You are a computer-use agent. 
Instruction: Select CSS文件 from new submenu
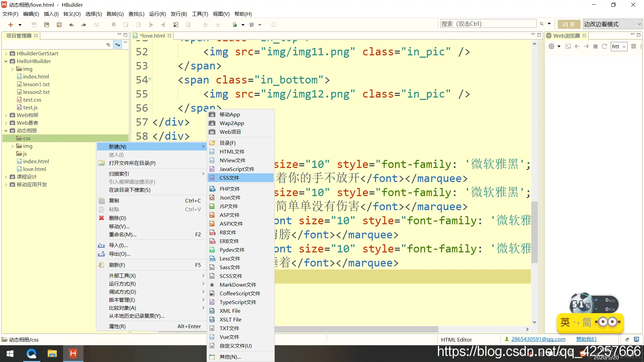229,178
